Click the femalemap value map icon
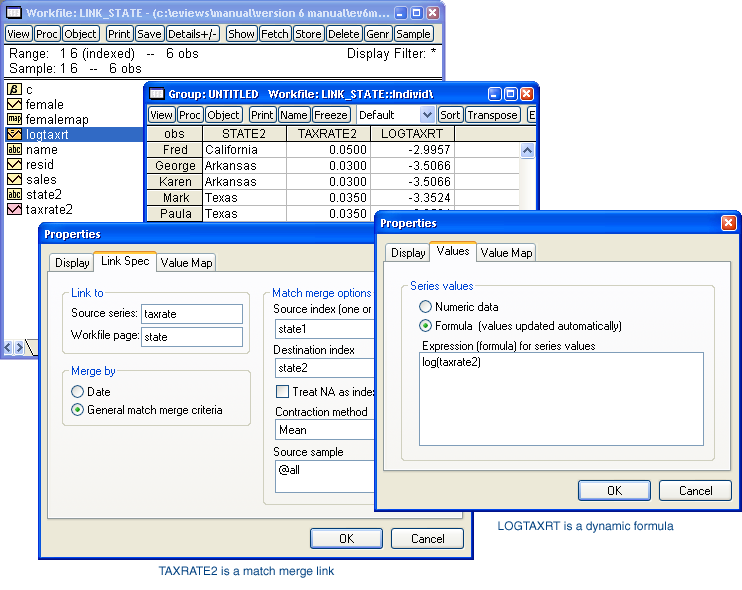Viewport: 742px width, 590px height. pos(14,120)
